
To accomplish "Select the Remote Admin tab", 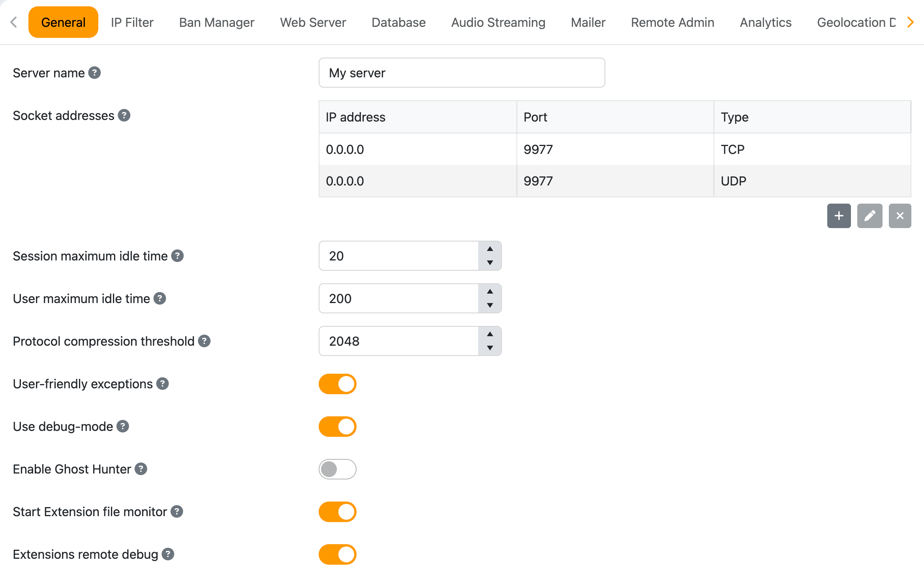I will [x=672, y=22].
